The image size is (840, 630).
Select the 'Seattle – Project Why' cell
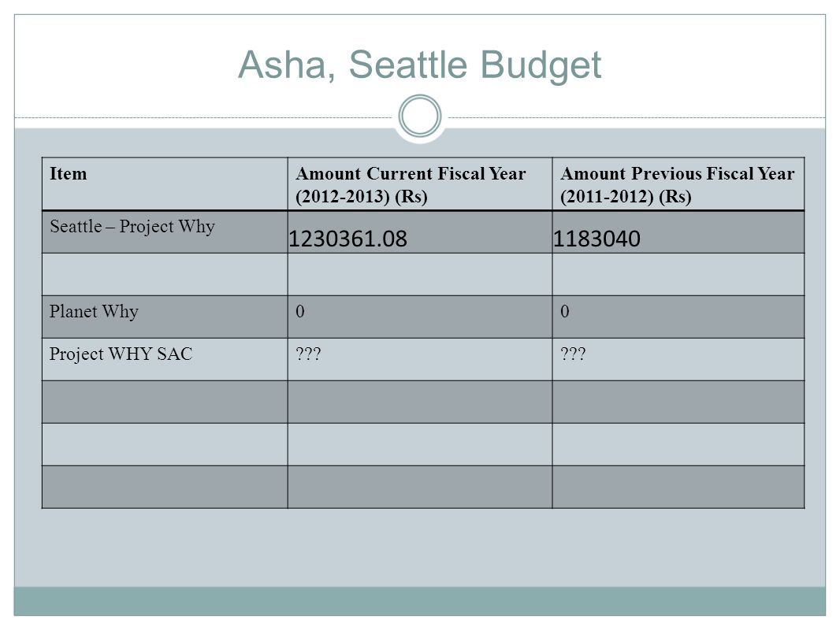(x=165, y=232)
